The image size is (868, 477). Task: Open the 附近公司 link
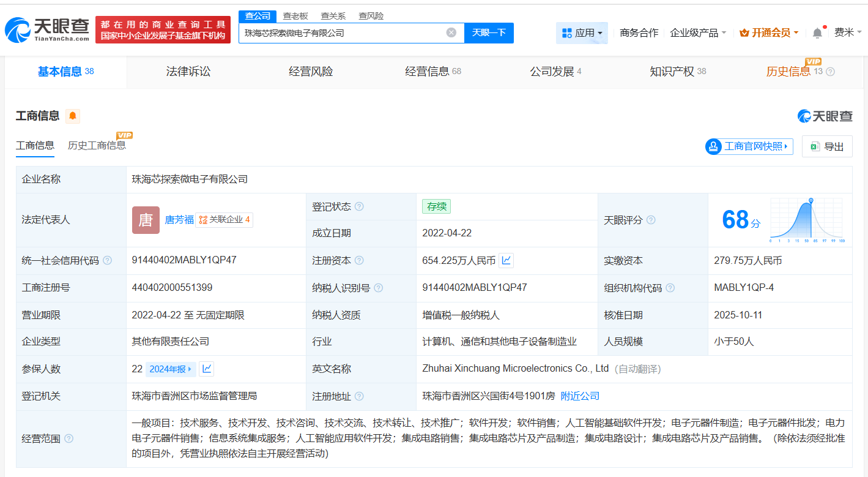(x=579, y=396)
